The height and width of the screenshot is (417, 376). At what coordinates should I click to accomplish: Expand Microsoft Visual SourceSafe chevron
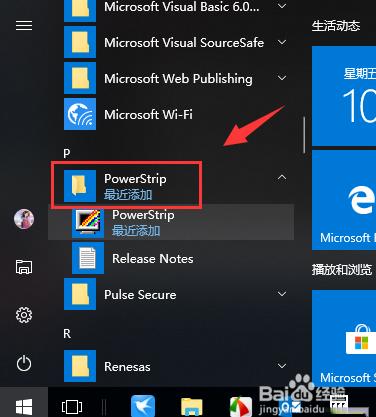282,42
